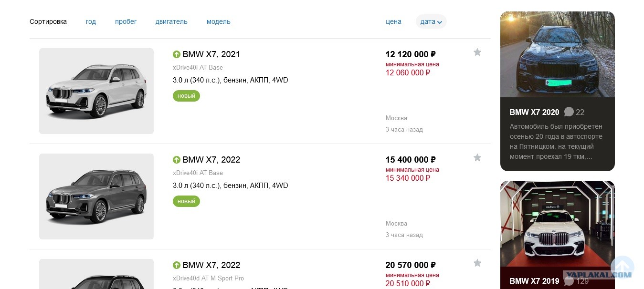Screen dimensions: 644x289
Task: Open the BMW X7, 2021 listing title
Action: (211, 54)
